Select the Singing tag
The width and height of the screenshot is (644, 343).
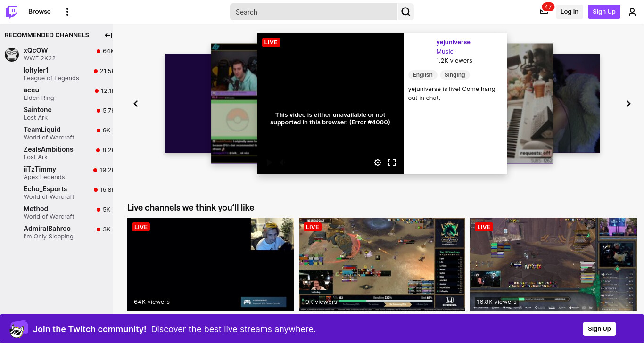[x=454, y=75]
